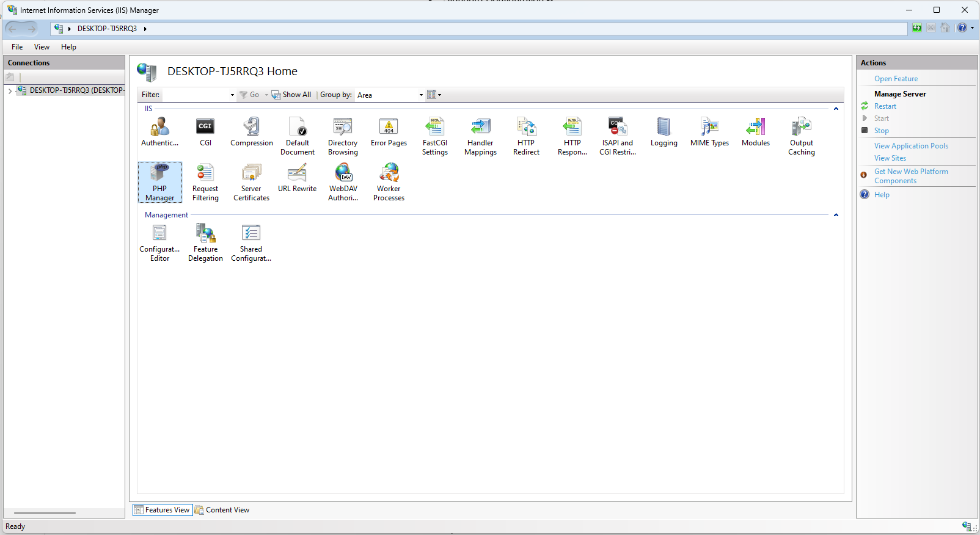Select the PHP Manager icon
The width and height of the screenshot is (980, 535).
pos(159,182)
